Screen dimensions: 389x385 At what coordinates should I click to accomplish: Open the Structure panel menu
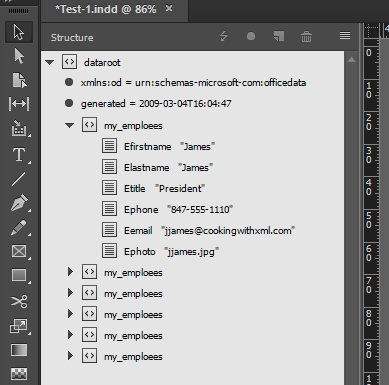click(x=345, y=35)
